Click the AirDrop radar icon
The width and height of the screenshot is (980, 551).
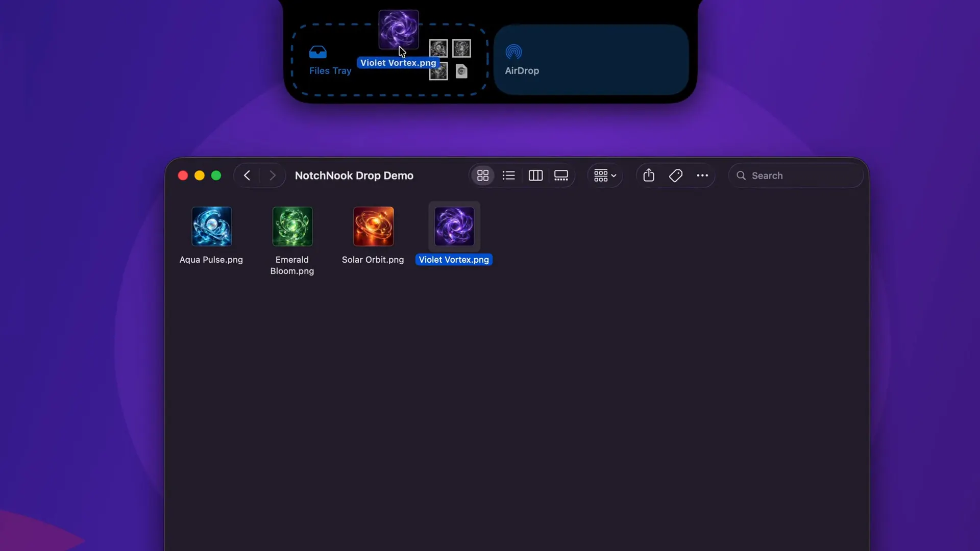tap(513, 52)
